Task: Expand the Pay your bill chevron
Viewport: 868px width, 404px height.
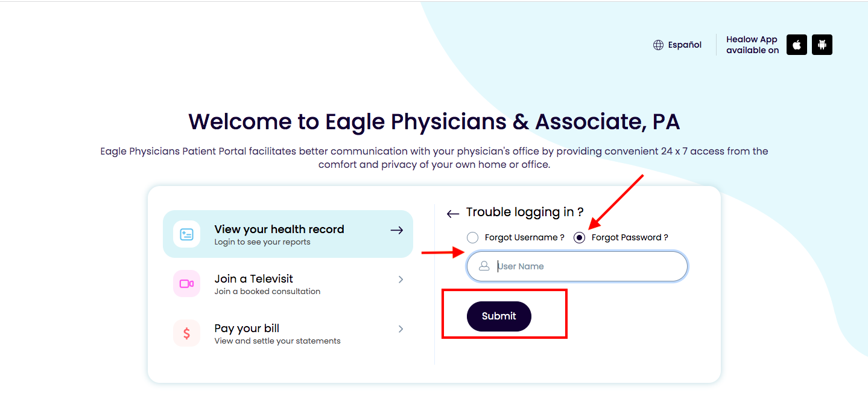Action: tap(401, 329)
